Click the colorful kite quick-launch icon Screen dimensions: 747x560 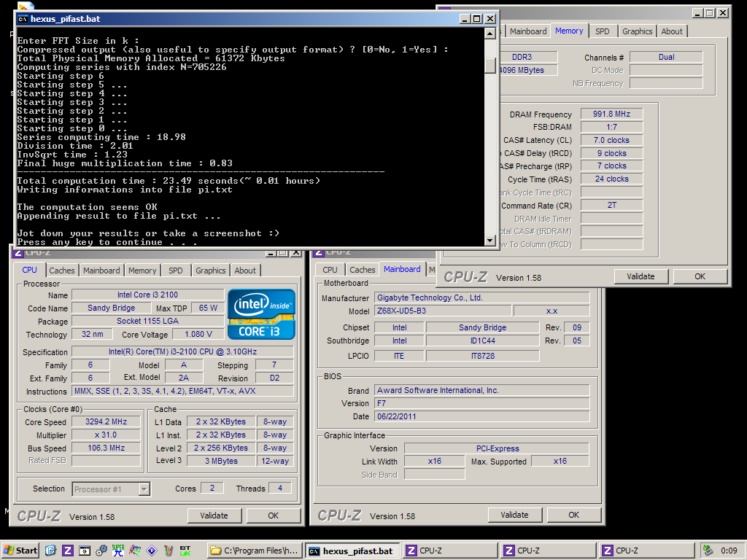coord(135,551)
